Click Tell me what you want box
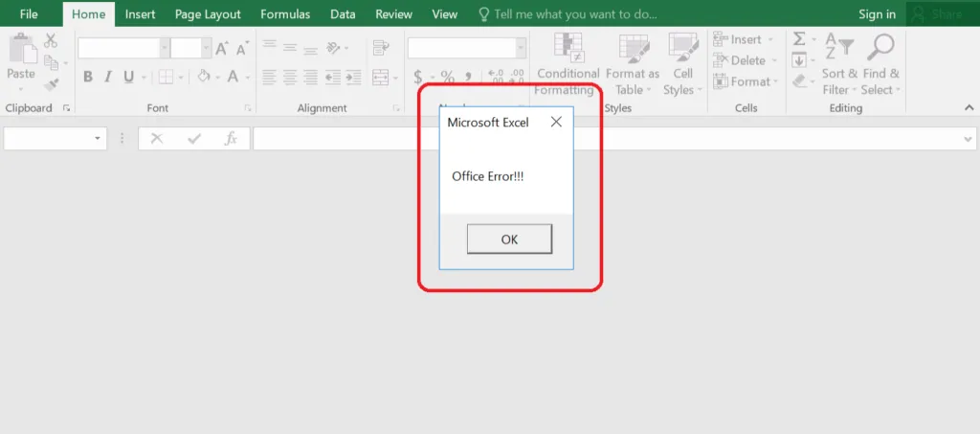980x434 pixels. [x=568, y=13]
